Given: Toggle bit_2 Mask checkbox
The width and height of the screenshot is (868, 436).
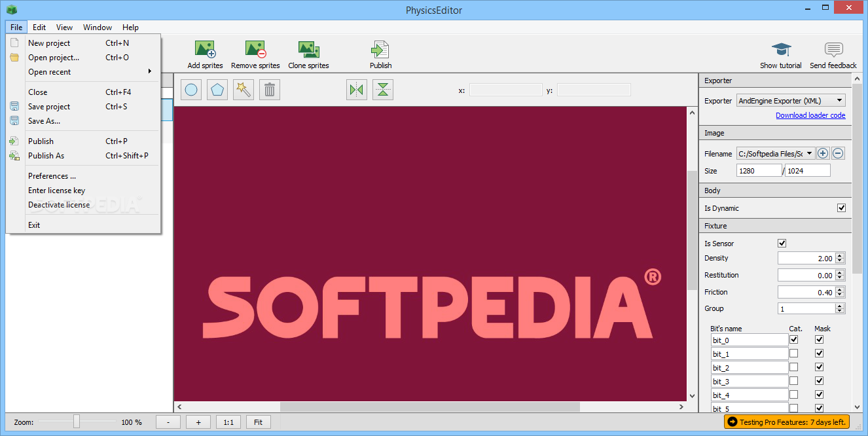Looking at the screenshot, I should pyautogui.click(x=819, y=367).
